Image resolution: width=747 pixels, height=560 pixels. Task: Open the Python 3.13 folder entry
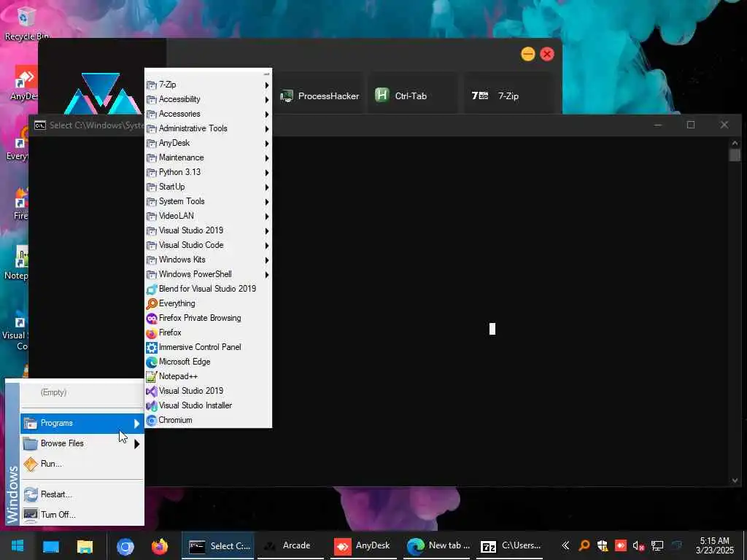(x=208, y=172)
